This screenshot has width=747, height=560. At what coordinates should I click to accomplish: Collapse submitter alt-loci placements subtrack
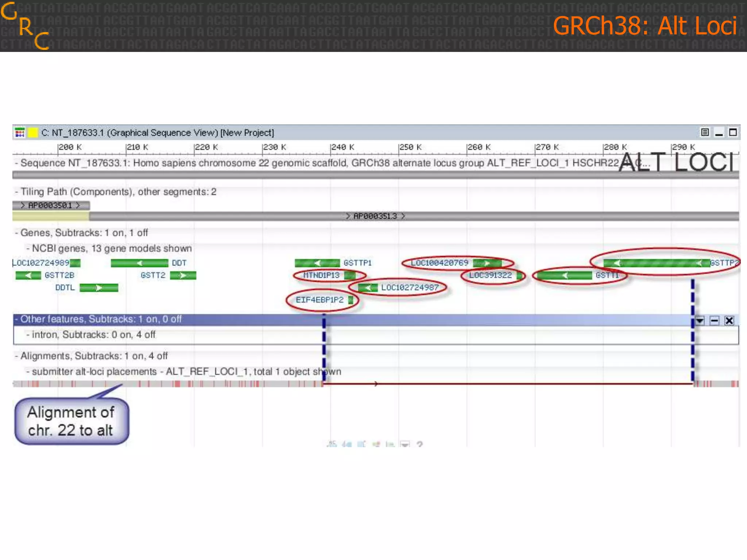click(x=28, y=372)
